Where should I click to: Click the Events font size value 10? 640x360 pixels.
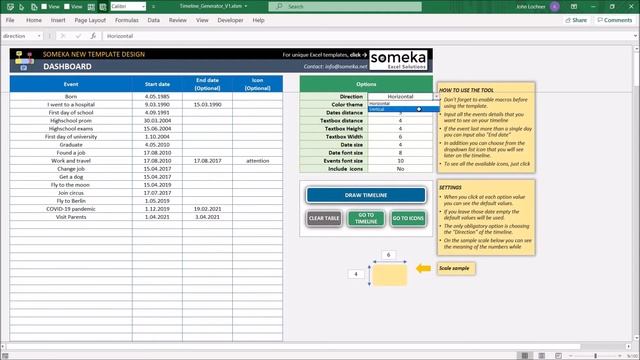pos(400,161)
